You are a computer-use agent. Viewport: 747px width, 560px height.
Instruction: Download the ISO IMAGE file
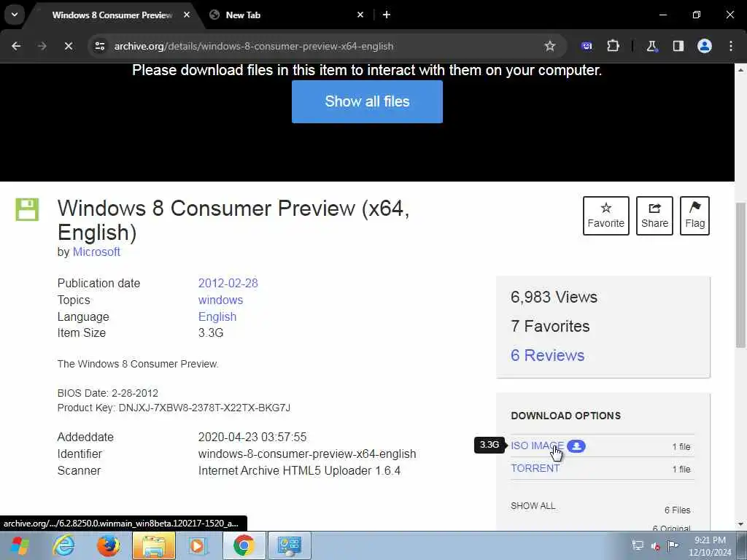[x=537, y=446]
